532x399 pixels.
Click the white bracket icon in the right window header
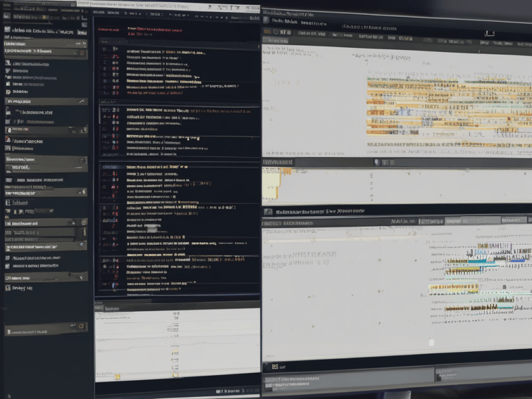[489, 33]
